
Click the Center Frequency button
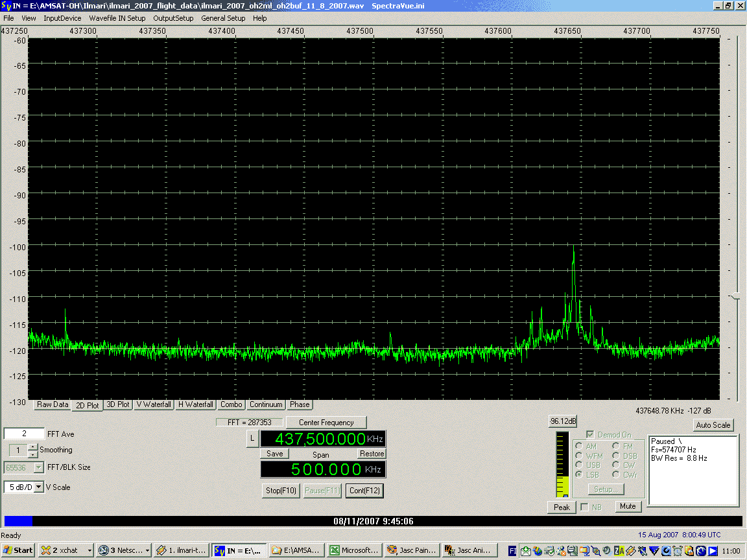pyautogui.click(x=326, y=423)
